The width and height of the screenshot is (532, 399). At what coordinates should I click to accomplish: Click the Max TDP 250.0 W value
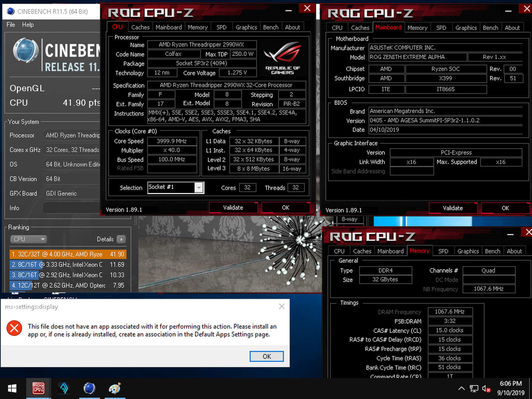[243, 54]
